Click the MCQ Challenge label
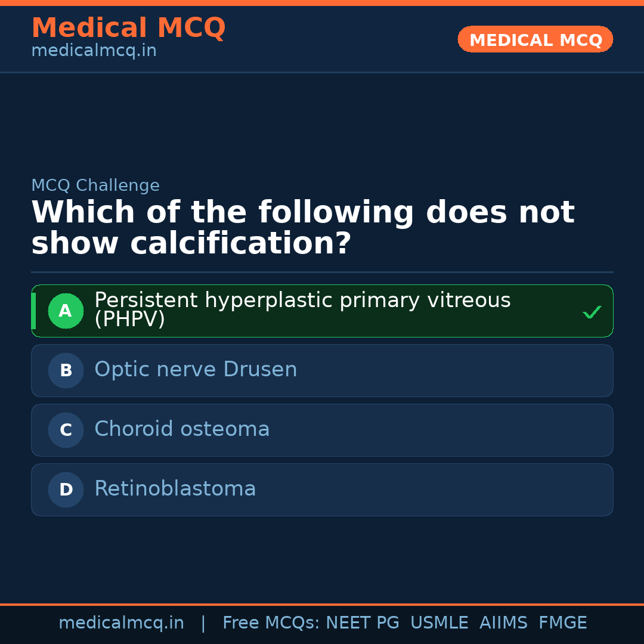Screen dimensions: 644x644 [x=95, y=185]
